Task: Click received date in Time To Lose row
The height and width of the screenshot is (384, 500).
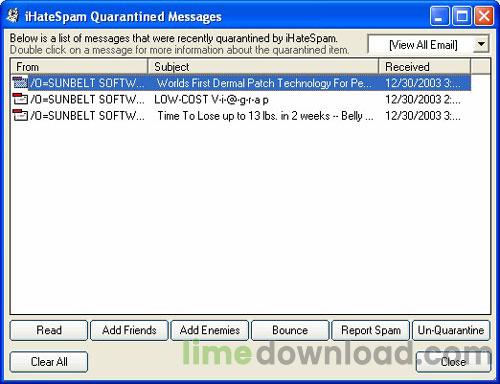Action: (x=423, y=116)
